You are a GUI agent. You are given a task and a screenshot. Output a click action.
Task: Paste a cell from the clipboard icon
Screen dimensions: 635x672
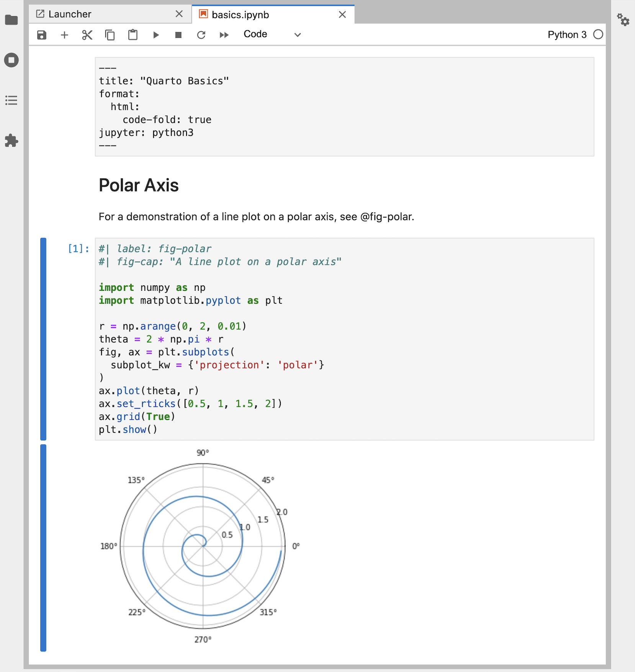(x=133, y=34)
